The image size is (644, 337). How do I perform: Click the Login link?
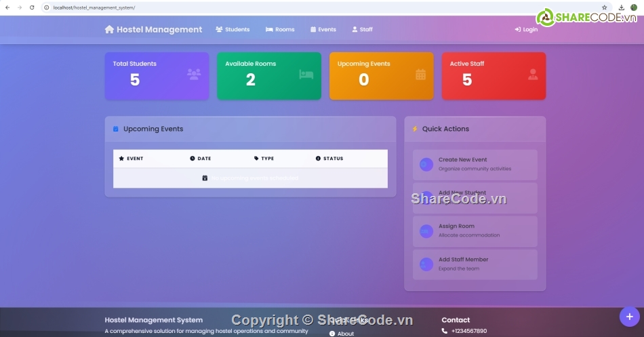(526, 29)
